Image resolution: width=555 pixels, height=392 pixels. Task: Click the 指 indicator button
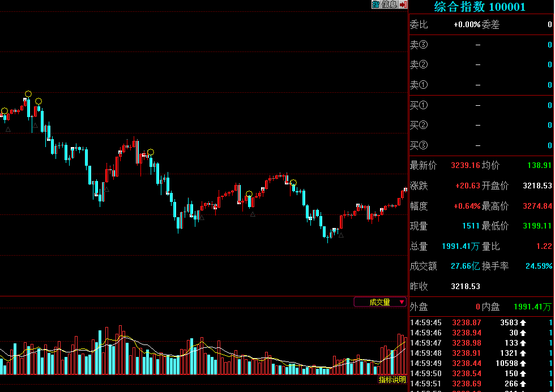[x=375, y=4]
